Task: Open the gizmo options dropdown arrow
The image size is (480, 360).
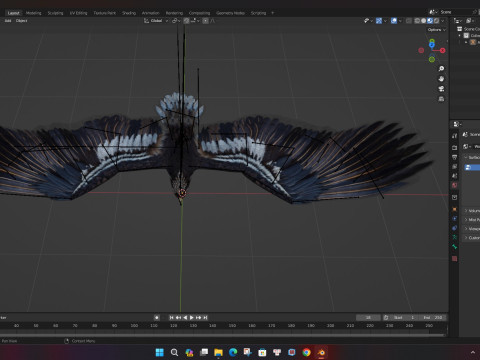Action: pyautogui.click(x=385, y=21)
